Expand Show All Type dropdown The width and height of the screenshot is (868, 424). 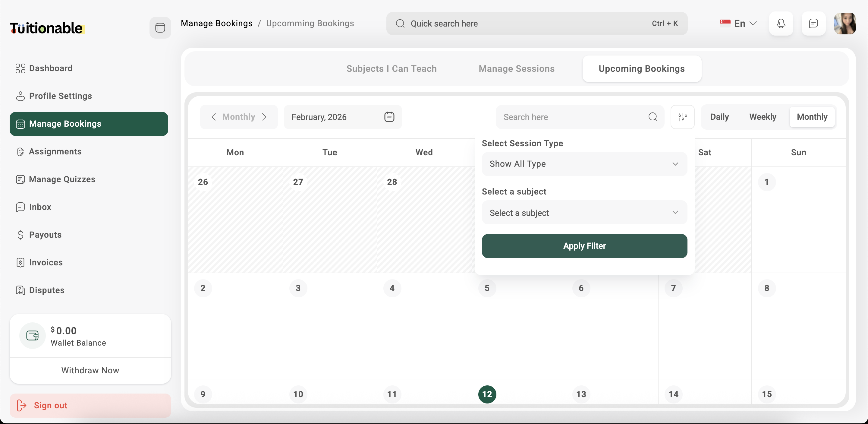tap(584, 164)
